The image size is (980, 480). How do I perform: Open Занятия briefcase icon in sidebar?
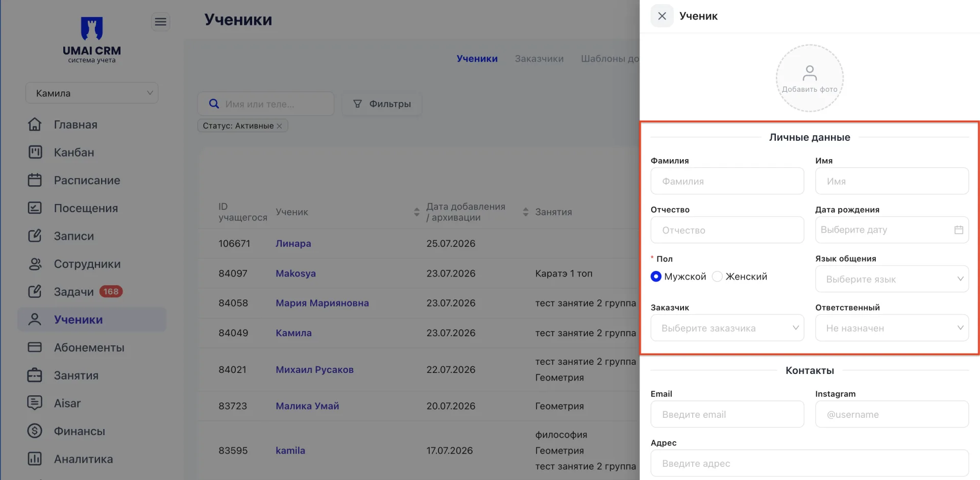(35, 375)
